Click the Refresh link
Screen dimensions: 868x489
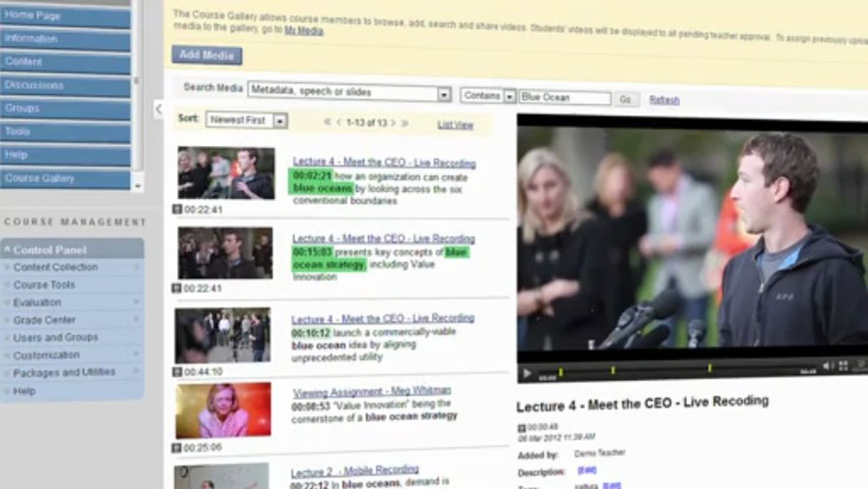coord(664,100)
